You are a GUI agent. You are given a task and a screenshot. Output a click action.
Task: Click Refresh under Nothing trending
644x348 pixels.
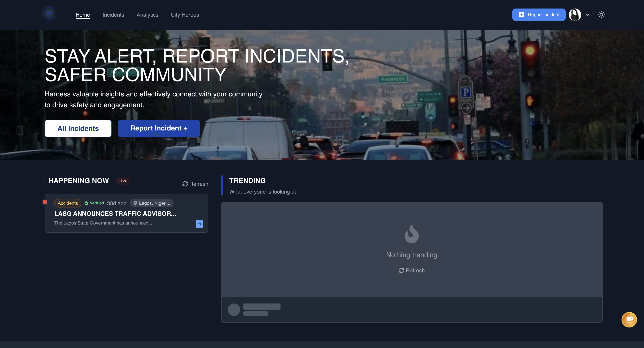[x=412, y=271]
